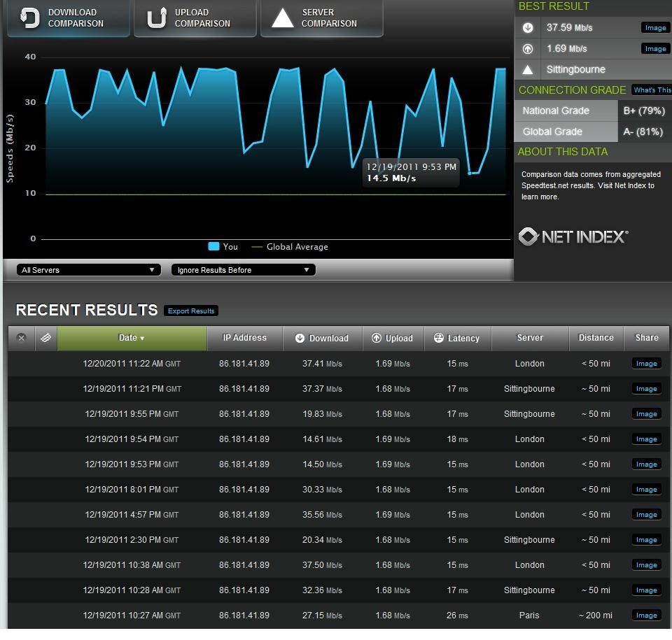
Task: Click the Server Comparison triangle icon
Action: coord(282,18)
